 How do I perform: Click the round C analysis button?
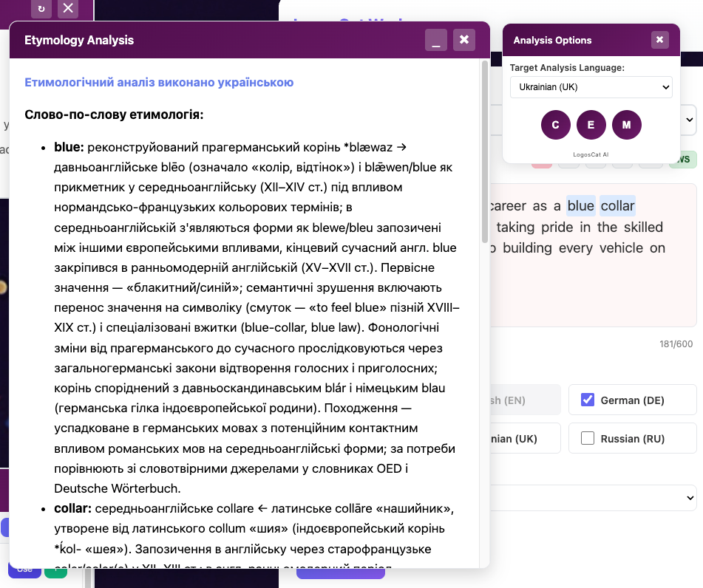555,125
